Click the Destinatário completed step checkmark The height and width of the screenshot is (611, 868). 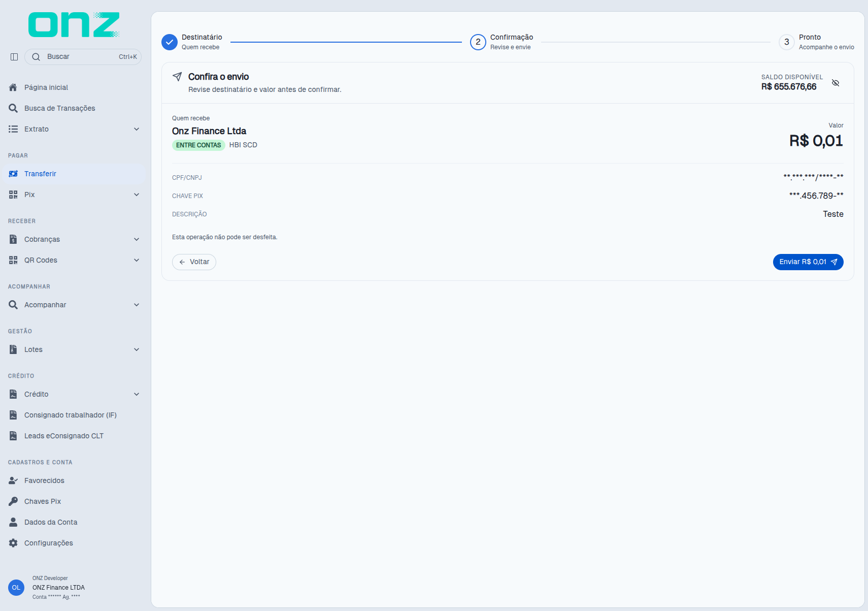(x=170, y=42)
